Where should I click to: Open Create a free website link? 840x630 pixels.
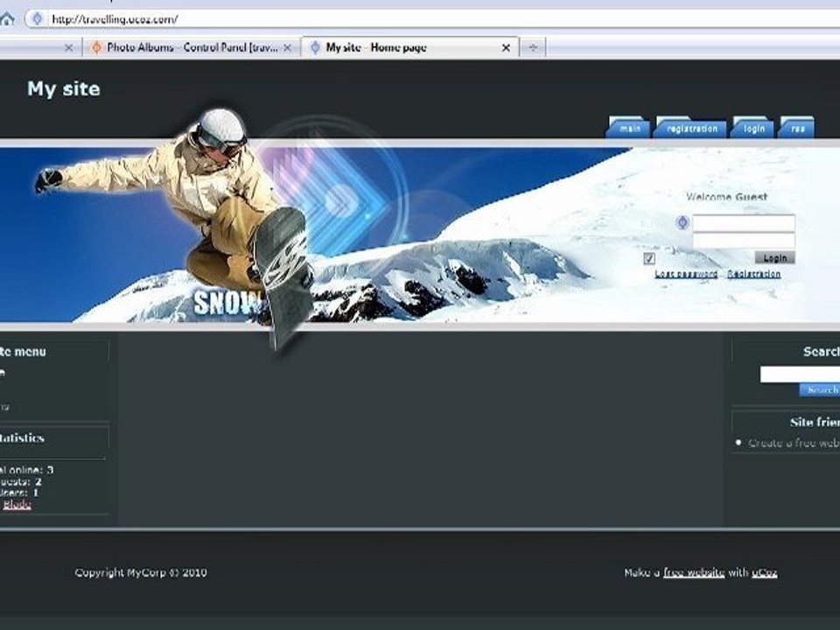coord(794,443)
